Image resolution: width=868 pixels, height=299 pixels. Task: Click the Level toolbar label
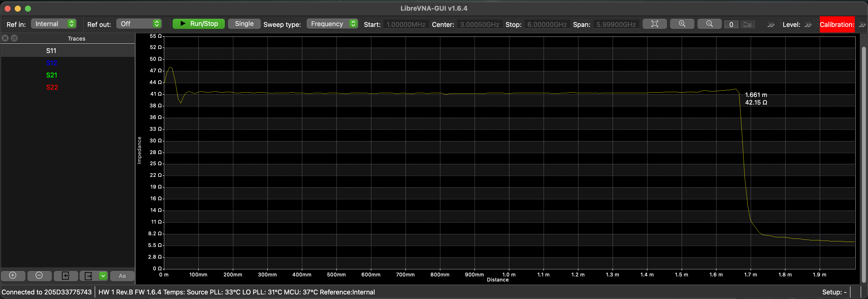point(791,24)
